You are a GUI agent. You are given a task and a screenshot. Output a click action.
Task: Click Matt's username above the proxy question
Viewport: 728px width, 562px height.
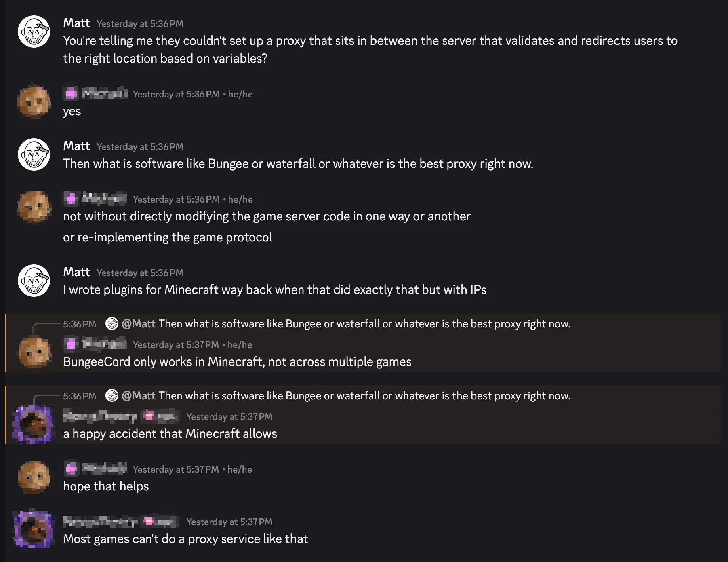(x=76, y=23)
